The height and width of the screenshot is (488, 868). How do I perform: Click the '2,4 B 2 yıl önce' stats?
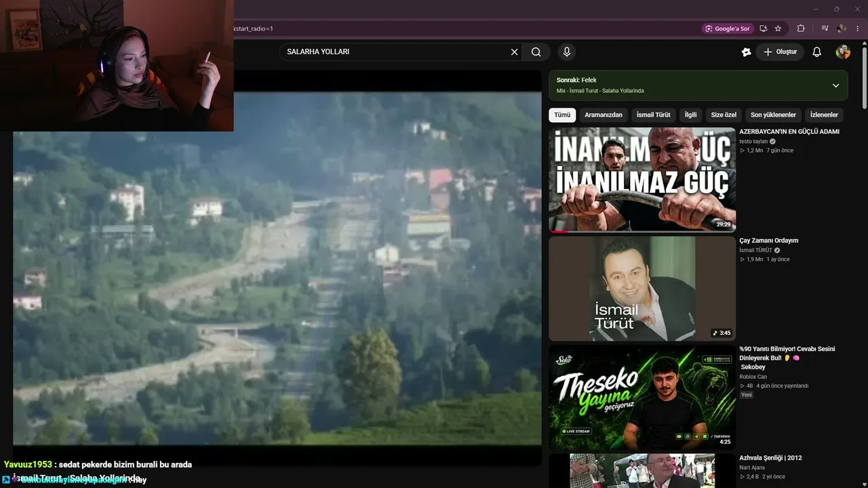(x=762, y=477)
